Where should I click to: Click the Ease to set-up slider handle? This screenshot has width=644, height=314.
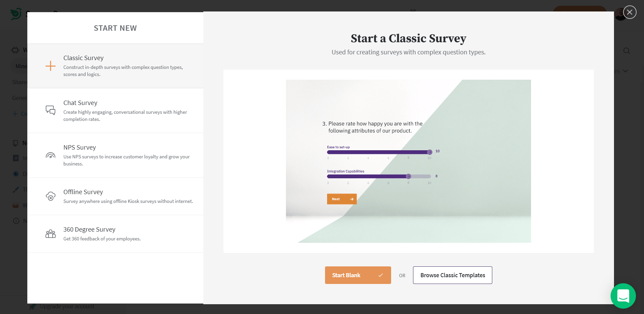430,152
